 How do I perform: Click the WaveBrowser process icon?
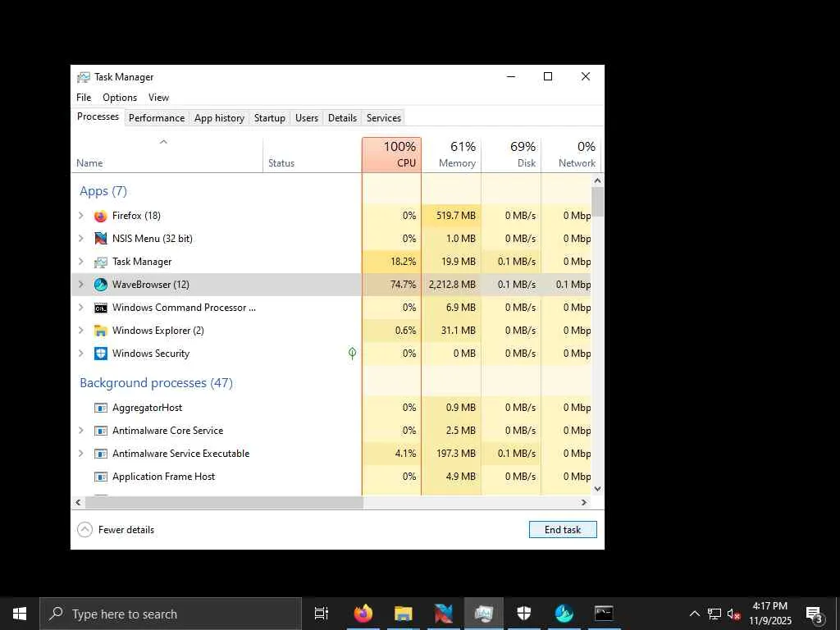(100, 285)
